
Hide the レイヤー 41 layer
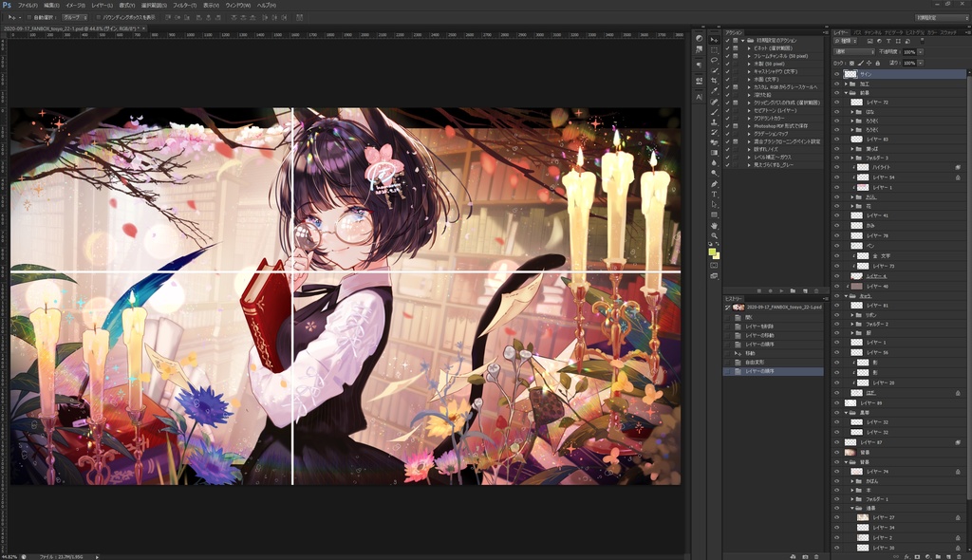(x=837, y=215)
